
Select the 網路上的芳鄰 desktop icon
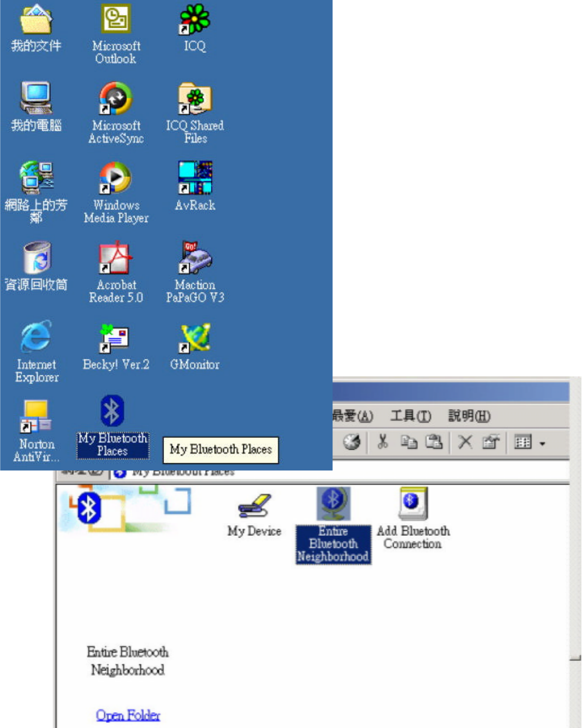[36, 192]
